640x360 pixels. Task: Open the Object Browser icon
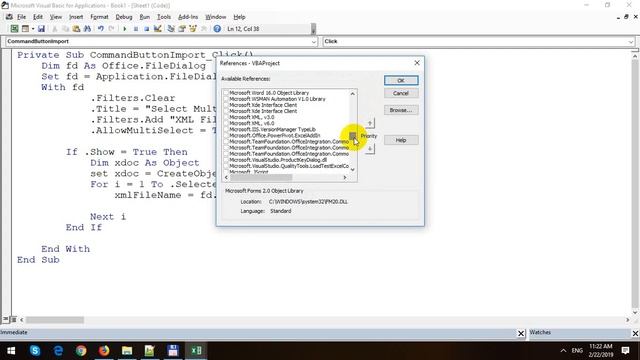pos(193,29)
